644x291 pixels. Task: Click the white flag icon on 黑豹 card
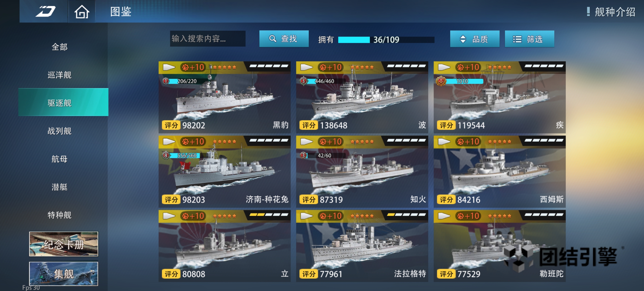click(169, 67)
